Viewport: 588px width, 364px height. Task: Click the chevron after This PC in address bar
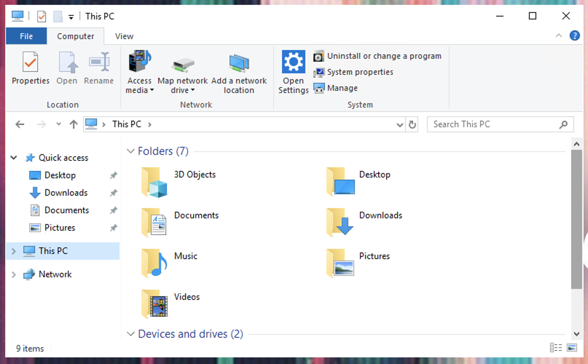click(150, 125)
